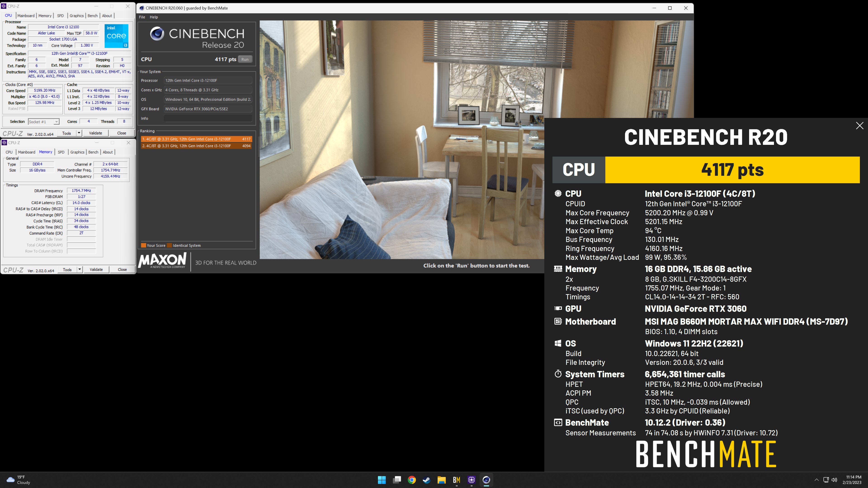Launch Google Chrome from taskbar

(x=412, y=480)
